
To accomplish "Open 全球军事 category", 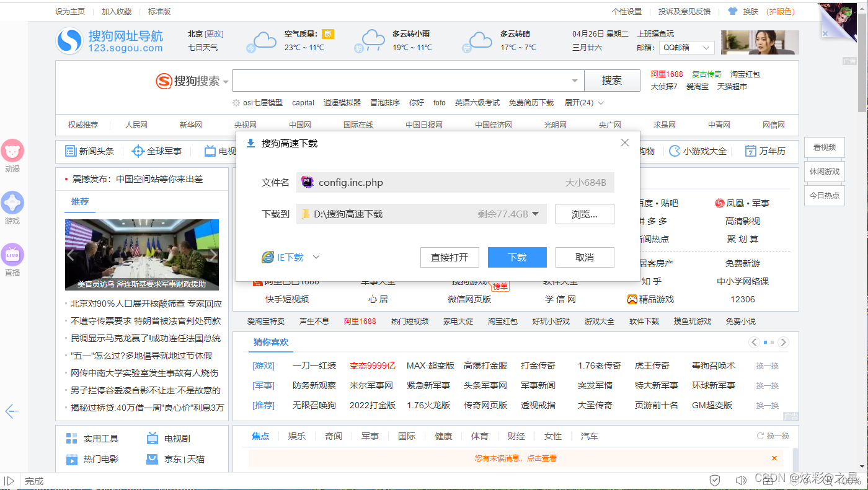I will tap(157, 151).
